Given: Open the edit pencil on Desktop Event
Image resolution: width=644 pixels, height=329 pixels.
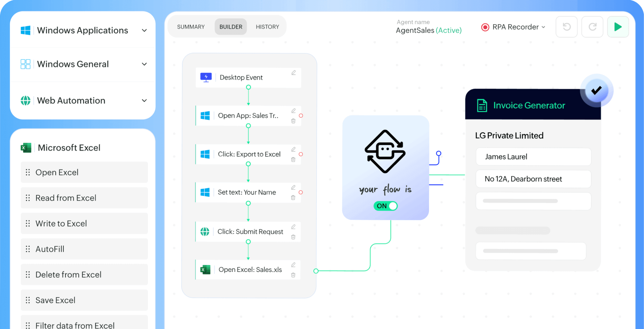Looking at the screenshot, I should [293, 73].
